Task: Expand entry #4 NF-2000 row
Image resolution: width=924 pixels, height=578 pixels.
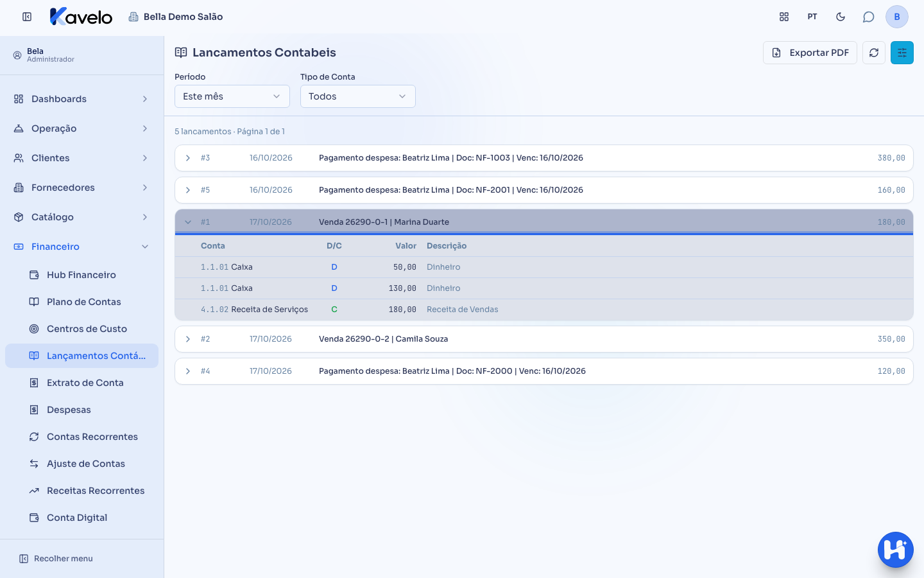Action: click(x=544, y=371)
